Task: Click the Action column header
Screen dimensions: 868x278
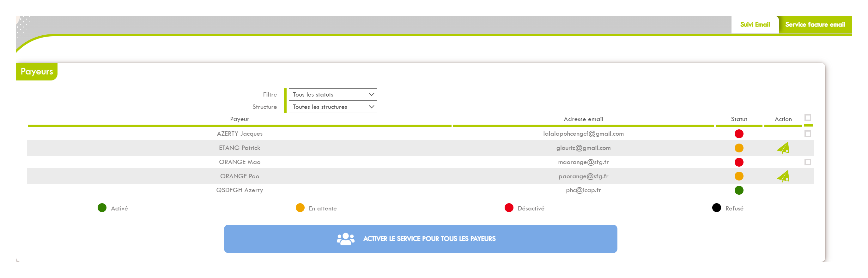Action: click(x=783, y=119)
